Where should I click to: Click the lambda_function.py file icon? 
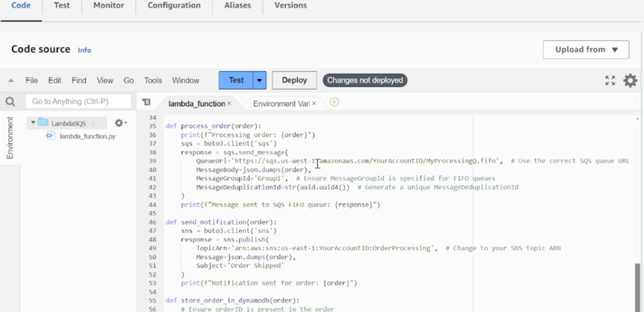50,136
